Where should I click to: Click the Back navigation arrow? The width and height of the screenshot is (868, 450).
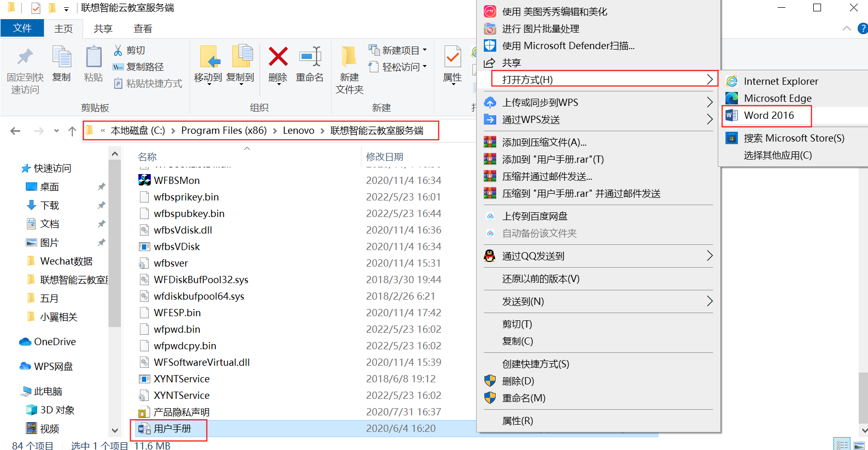15,131
